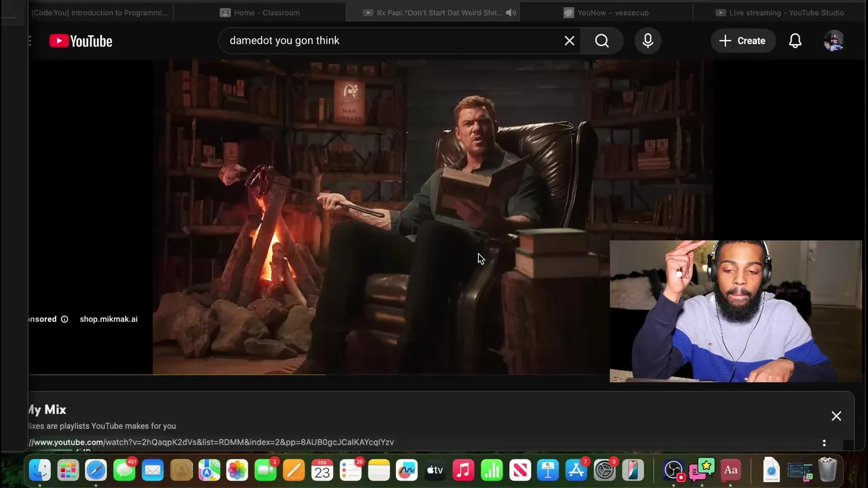Open Launchpad from the Dock

(x=68, y=470)
